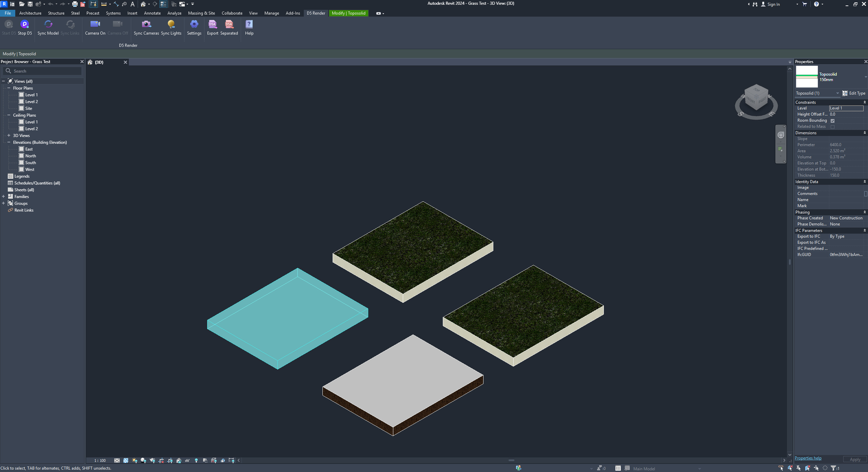Switch to the Architecture ribbon tab

pos(30,13)
